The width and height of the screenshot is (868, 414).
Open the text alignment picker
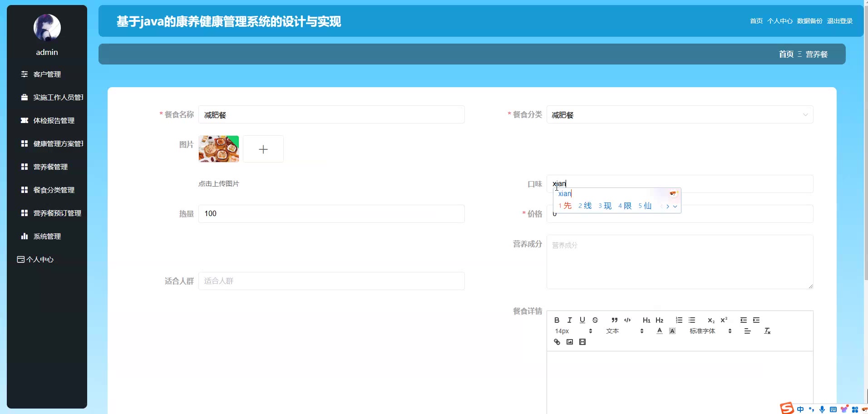click(x=748, y=331)
